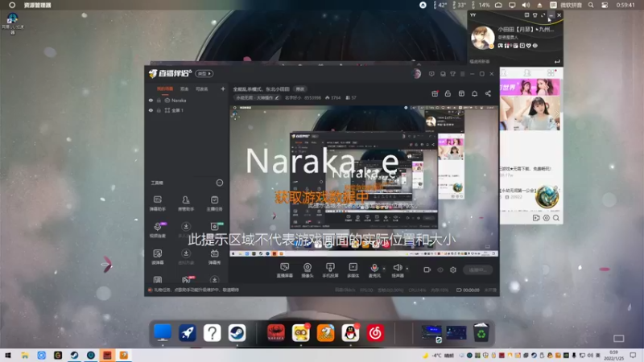Toggle visibility of the 全屏1 source
The width and height of the screenshot is (644, 362).
pos(151,110)
